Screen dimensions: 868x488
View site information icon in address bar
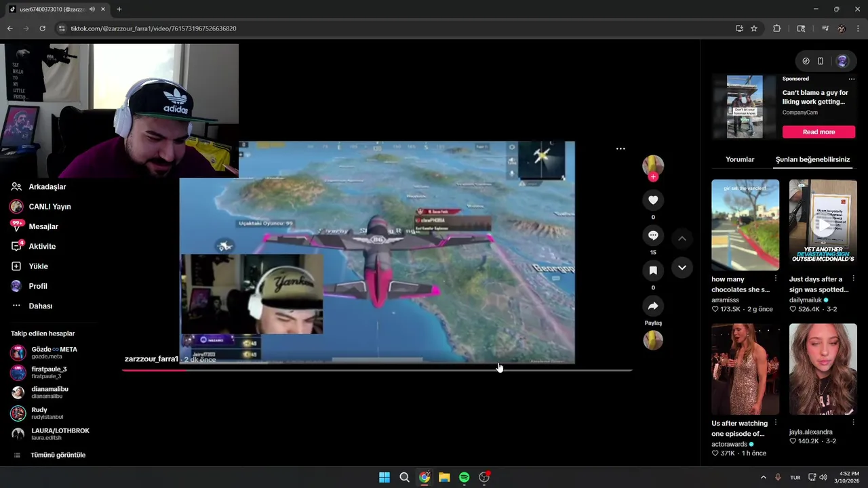click(62, 28)
